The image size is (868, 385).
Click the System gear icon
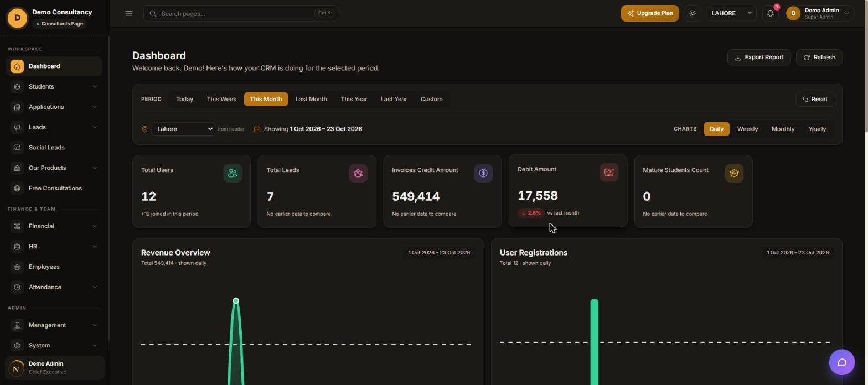[17, 345]
